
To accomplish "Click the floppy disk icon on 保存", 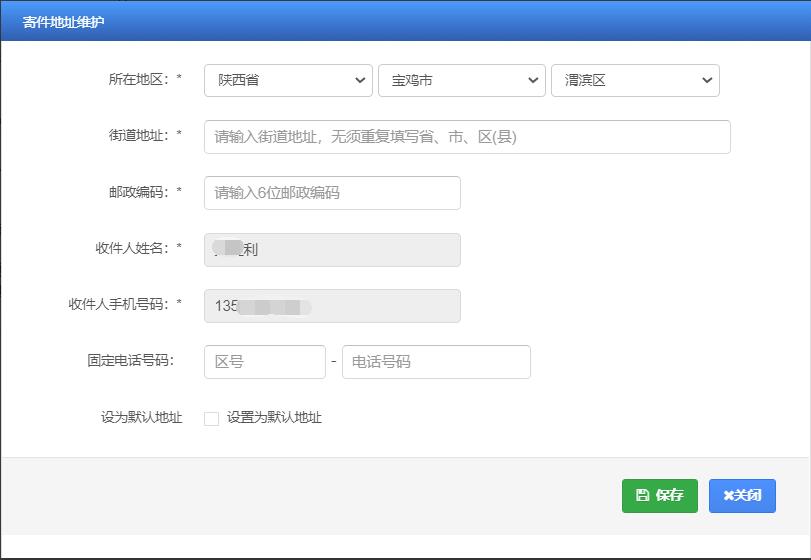I will coord(643,496).
